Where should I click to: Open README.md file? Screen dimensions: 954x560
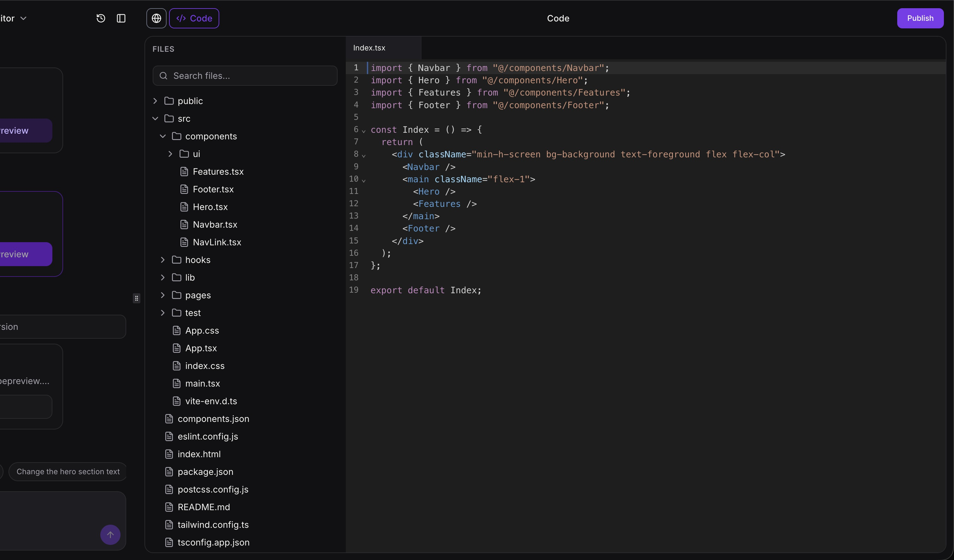pos(204,507)
